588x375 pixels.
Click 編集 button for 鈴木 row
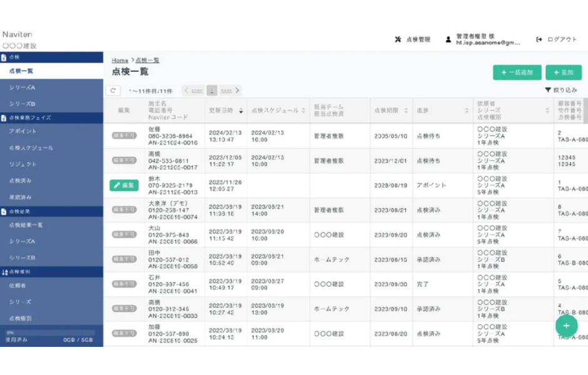point(124,185)
